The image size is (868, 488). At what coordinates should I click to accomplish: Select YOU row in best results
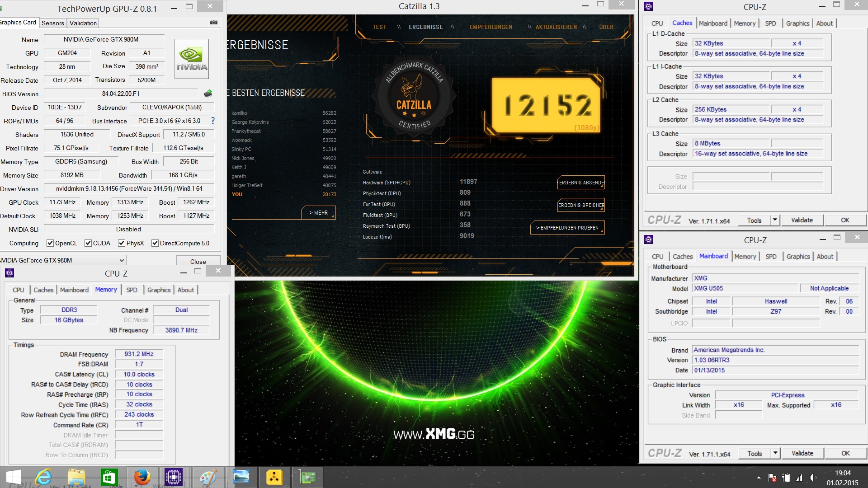pos(283,194)
